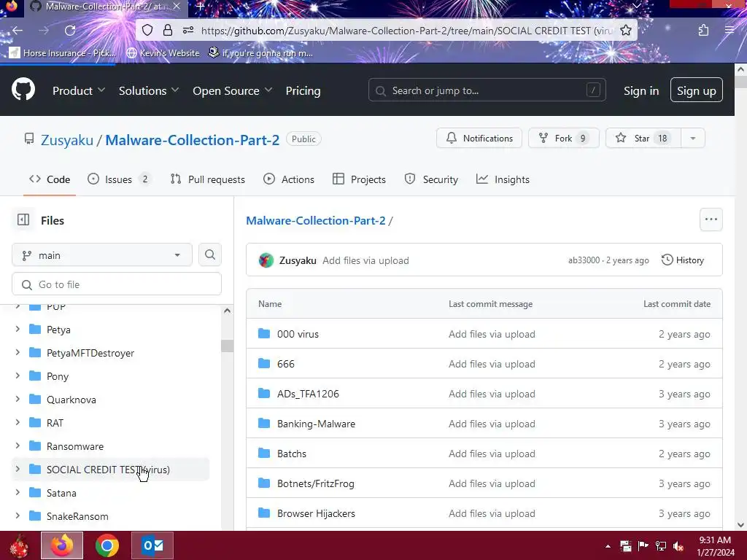
Task: Fork the repository
Action: pos(564,139)
